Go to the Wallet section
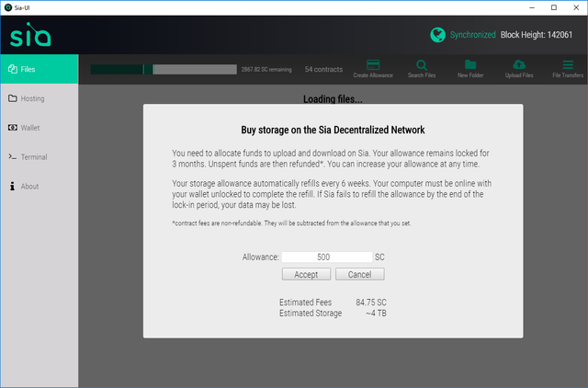588x388 pixels. coord(40,128)
